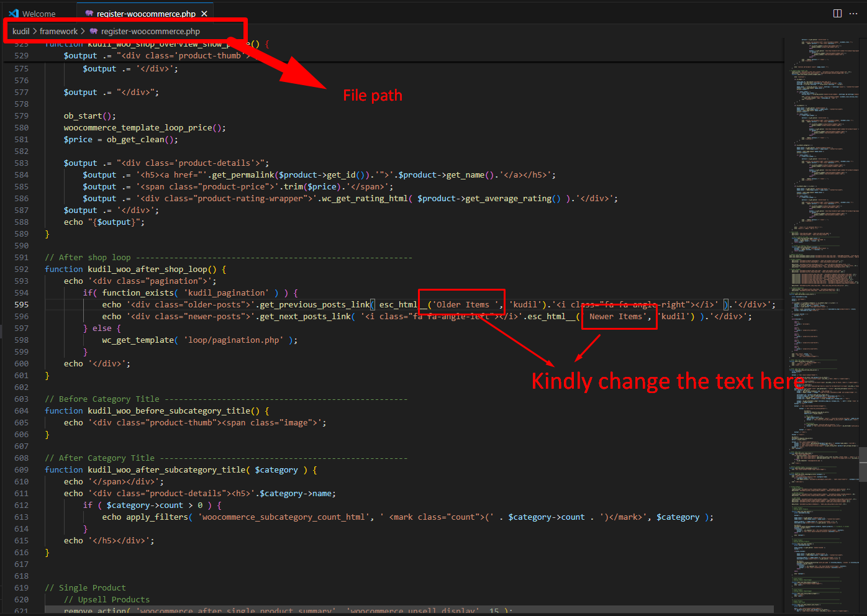The image size is (867, 616).
Task: Click the VS Code logo on Welcome tab
Action: (x=14, y=13)
